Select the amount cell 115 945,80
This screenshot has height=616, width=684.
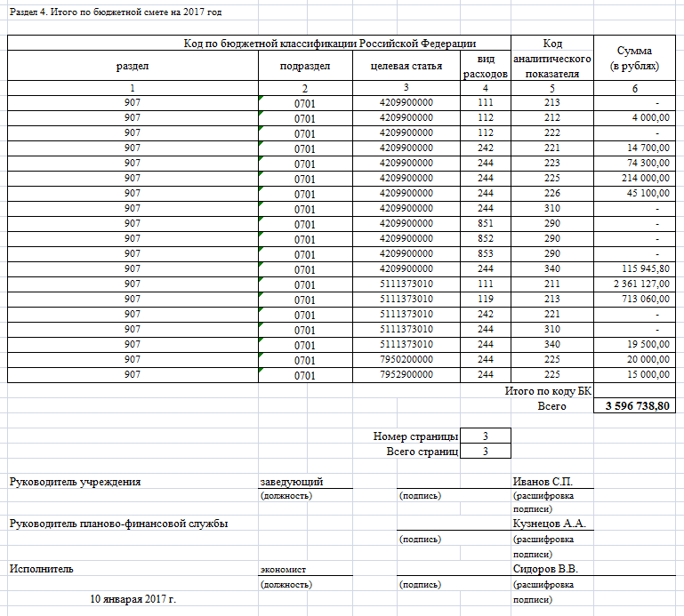click(x=635, y=268)
